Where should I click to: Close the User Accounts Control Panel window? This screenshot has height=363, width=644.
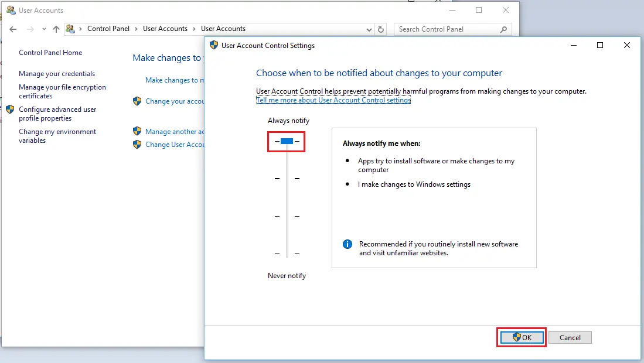pos(506,11)
